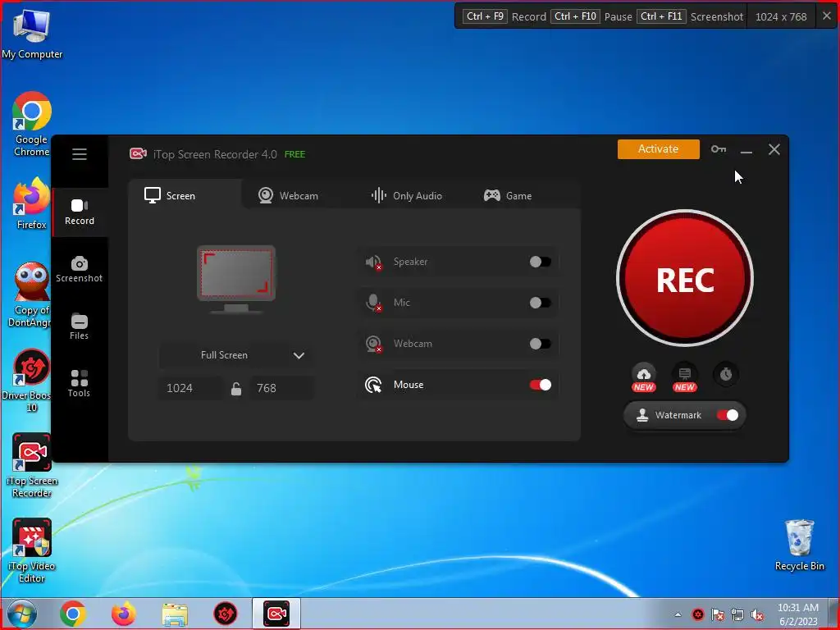Click the Ctrl + F9 Record hotkey label
Screen dimensions: 840x630
point(504,16)
